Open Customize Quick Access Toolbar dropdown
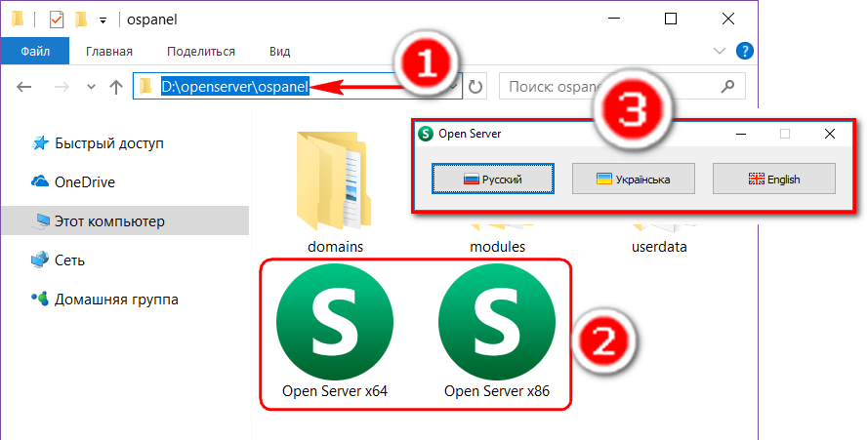The width and height of the screenshot is (868, 440). coord(103,20)
